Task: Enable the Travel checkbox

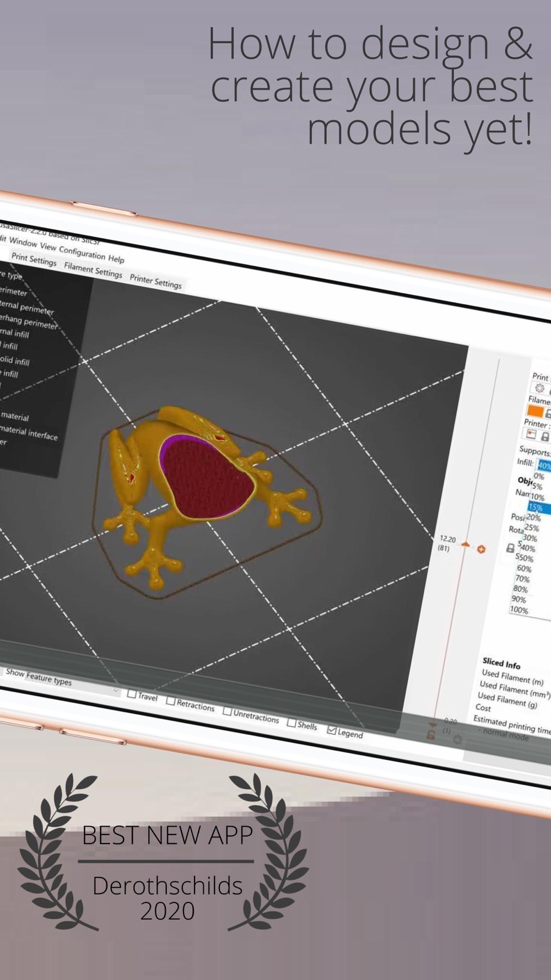Action: coord(132,694)
